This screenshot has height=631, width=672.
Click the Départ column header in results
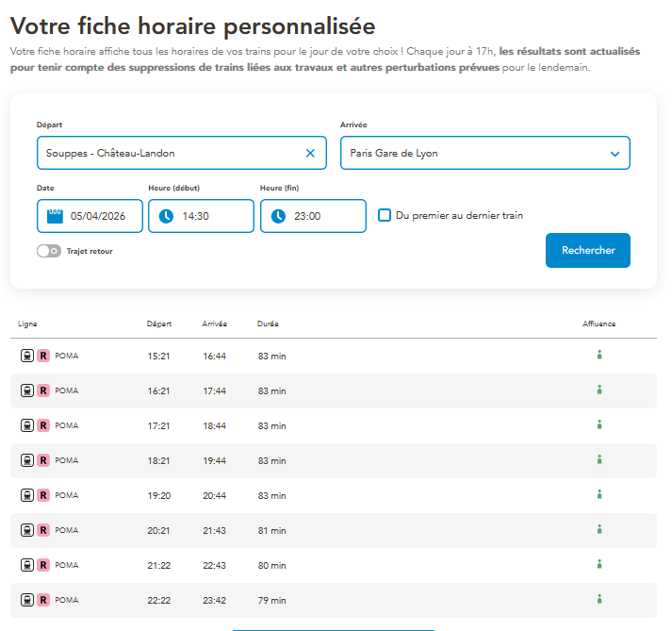pos(159,324)
